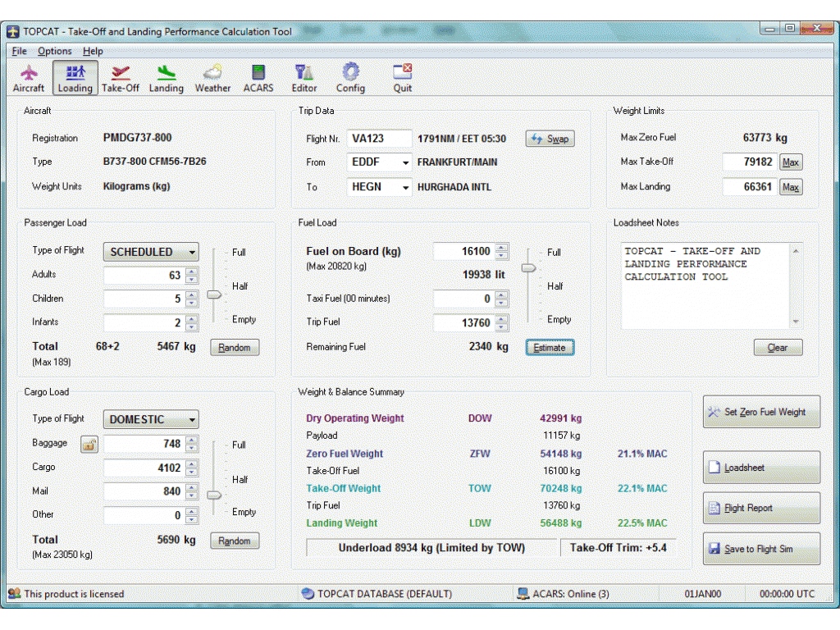Screen dimensions: 840x630
Task: Click the Underload 8934 kg text
Action: point(431,548)
